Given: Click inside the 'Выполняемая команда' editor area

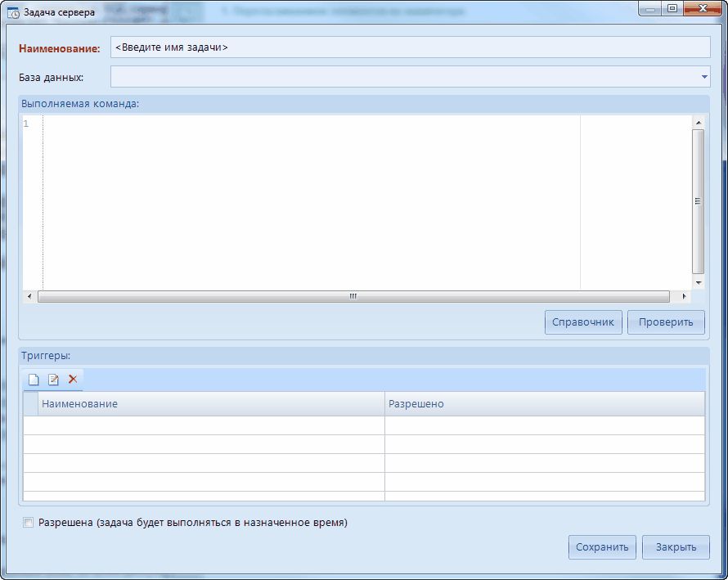Looking at the screenshot, I should tap(311, 201).
